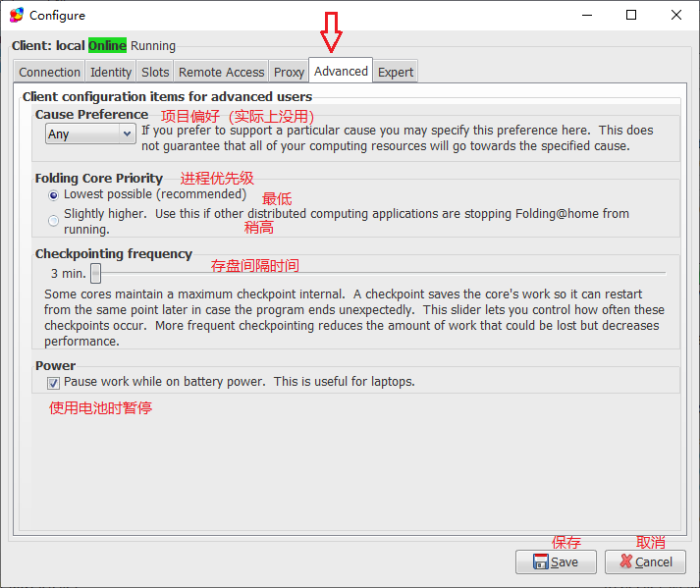Select Lowest possible (recommended) priority
This screenshot has width=700, height=588.
(x=54, y=195)
